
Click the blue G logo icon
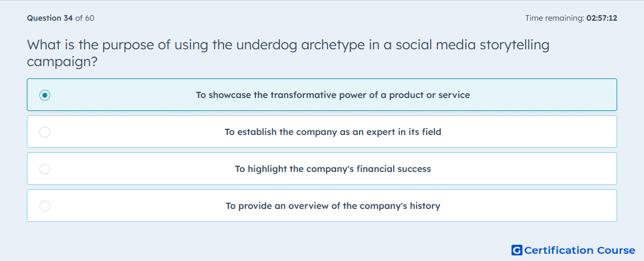[x=517, y=250]
